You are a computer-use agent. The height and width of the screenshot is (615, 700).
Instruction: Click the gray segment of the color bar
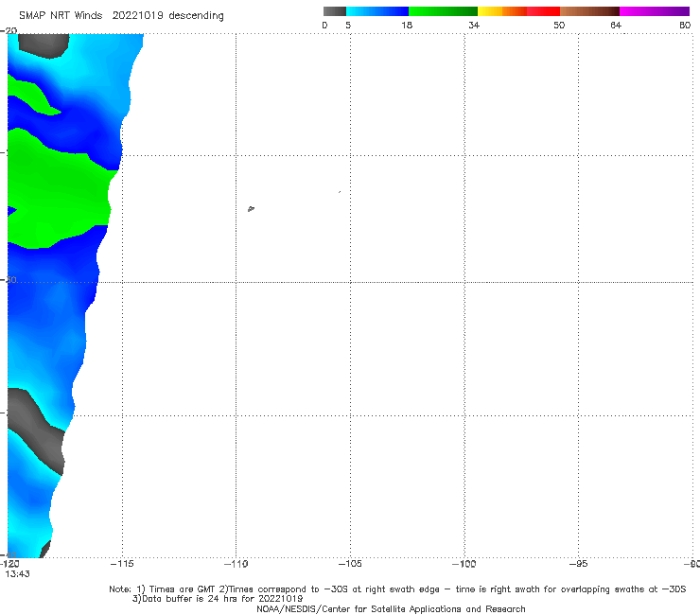pyautogui.click(x=334, y=11)
